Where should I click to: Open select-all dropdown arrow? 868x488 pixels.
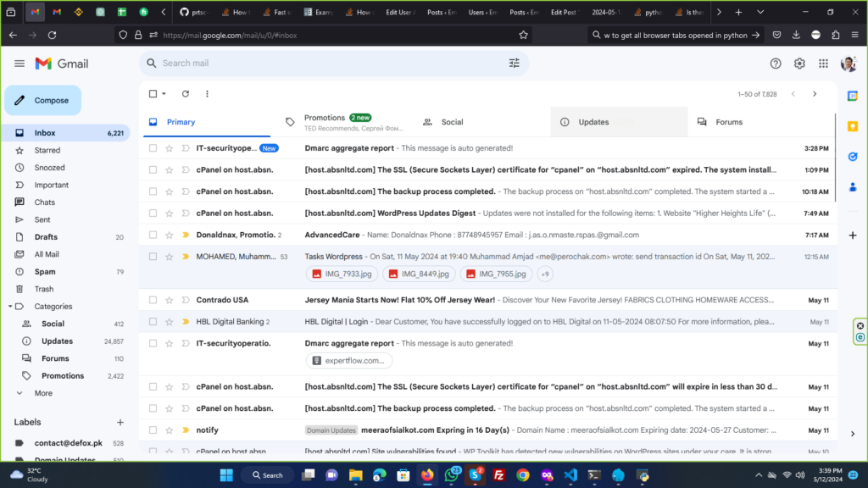pos(164,94)
